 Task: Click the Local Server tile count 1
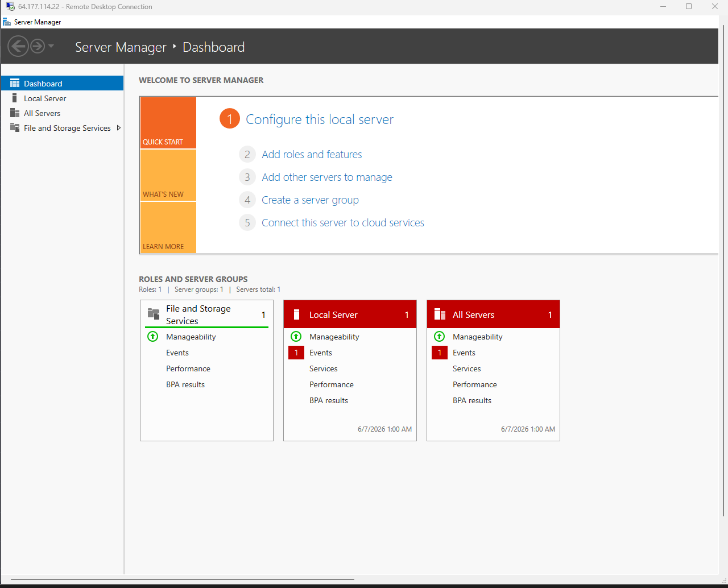point(407,314)
